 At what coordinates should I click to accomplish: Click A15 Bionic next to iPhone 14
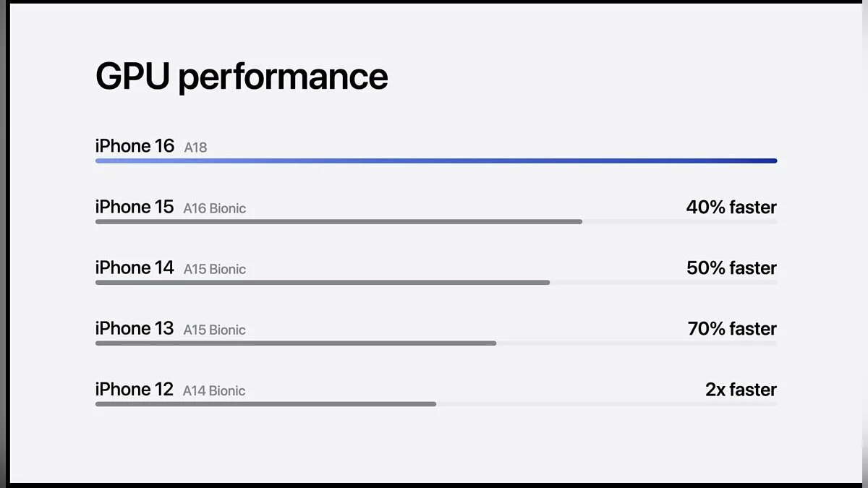click(x=214, y=269)
